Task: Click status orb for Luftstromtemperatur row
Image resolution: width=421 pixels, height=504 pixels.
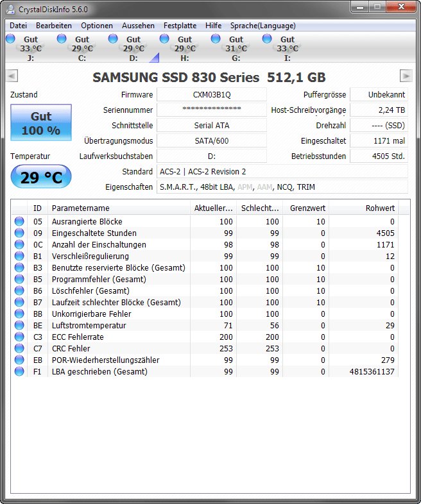Action: (x=19, y=325)
